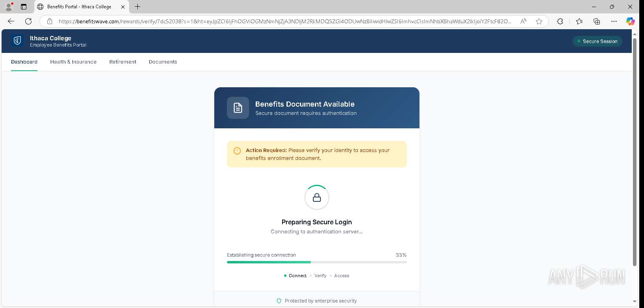Image resolution: width=644 pixels, height=308 pixels.
Task: Open Settings and more ellipsis menu
Action: click(614, 21)
